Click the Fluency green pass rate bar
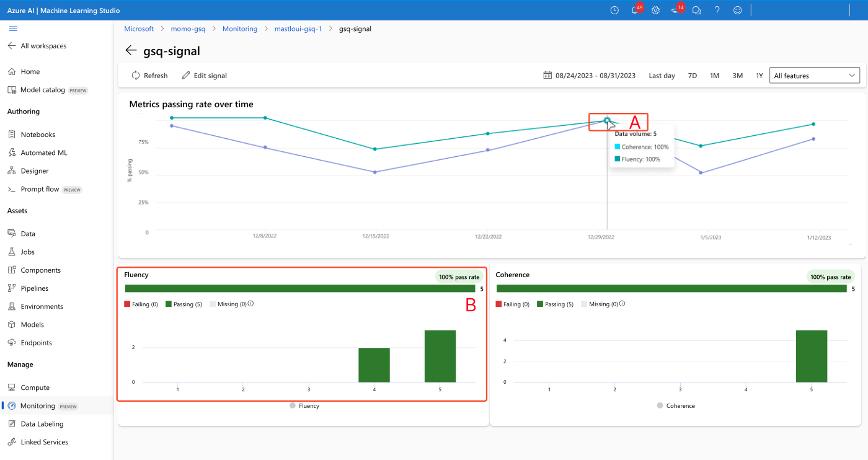The height and width of the screenshot is (460, 868). pyautogui.click(x=300, y=288)
